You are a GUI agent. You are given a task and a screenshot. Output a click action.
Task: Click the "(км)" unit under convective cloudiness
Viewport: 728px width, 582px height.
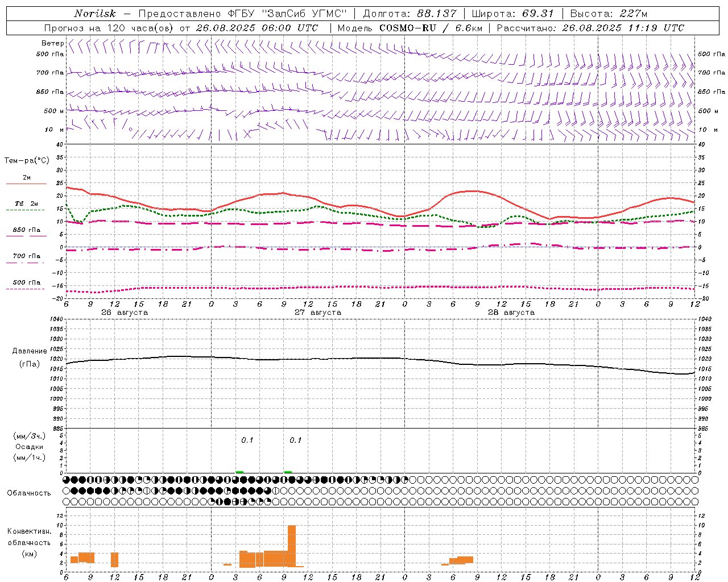[30, 554]
